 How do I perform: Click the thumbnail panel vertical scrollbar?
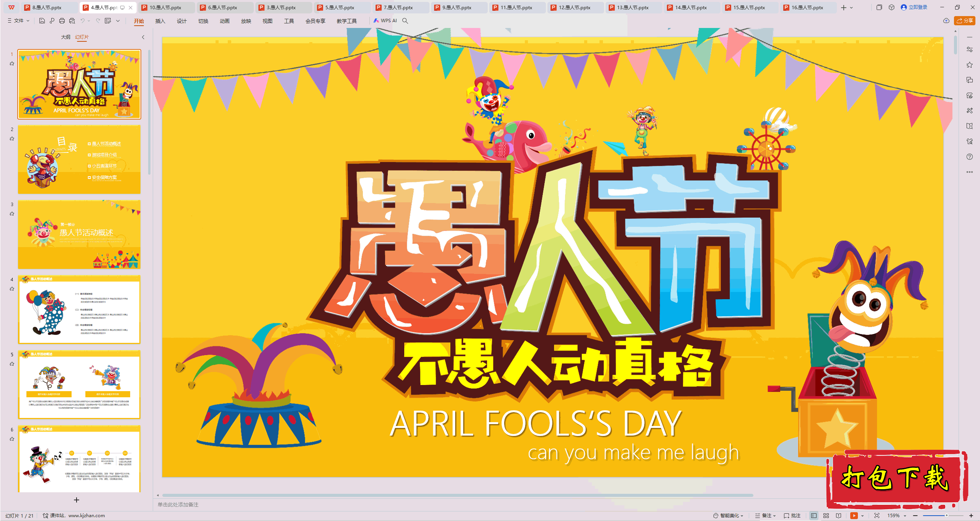coord(149,112)
